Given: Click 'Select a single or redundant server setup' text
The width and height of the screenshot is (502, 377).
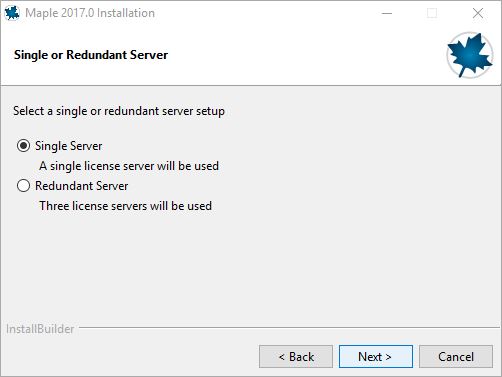Looking at the screenshot, I should tap(119, 111).
